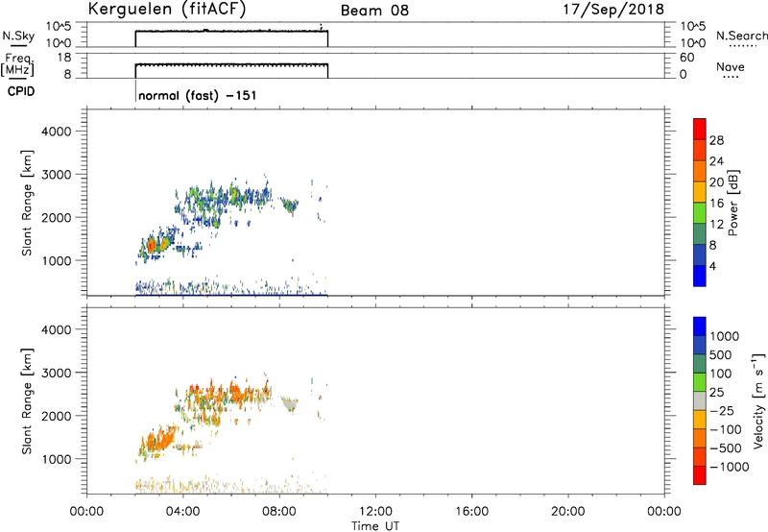Screen dimensions: 768x532
Task: Click the 100 label on Velocity colorbar
Action: pyautogui.click(x=721, y=374)
